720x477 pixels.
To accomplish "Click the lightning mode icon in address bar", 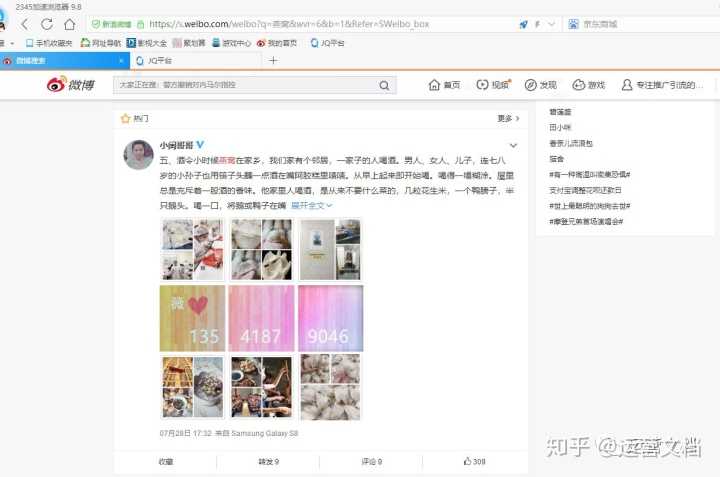I will coord(537,24).
